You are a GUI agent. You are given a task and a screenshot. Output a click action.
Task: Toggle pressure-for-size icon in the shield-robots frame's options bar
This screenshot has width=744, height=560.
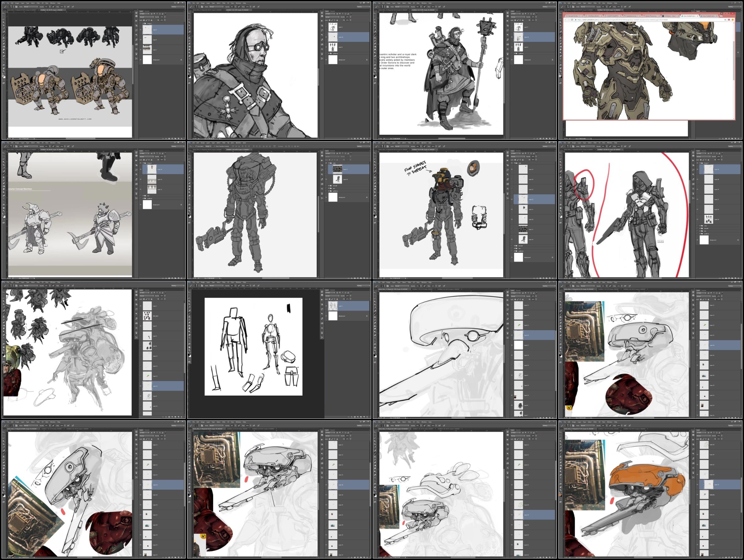(73, 7)
